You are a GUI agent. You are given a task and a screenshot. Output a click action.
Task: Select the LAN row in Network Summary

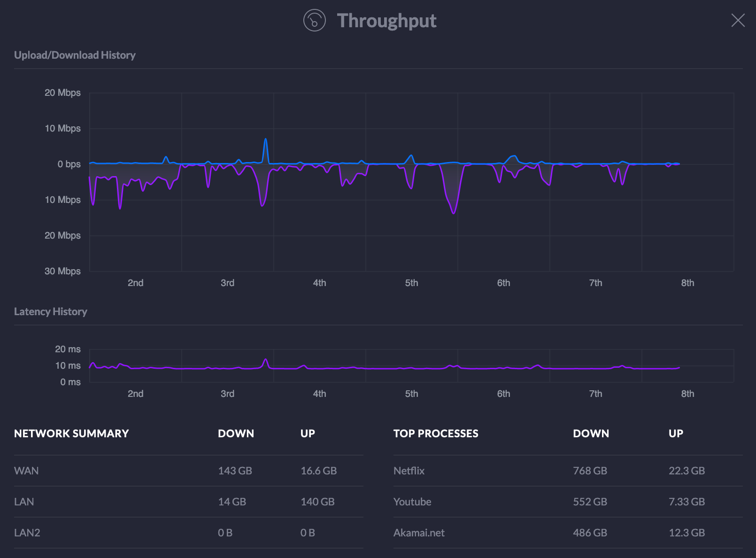point(24,502)
